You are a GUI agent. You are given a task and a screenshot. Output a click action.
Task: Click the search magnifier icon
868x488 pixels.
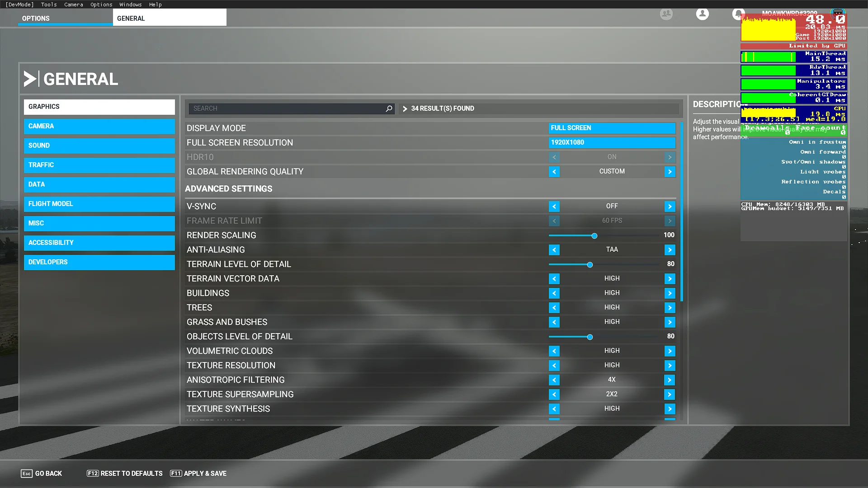click(x=389, y=108)
